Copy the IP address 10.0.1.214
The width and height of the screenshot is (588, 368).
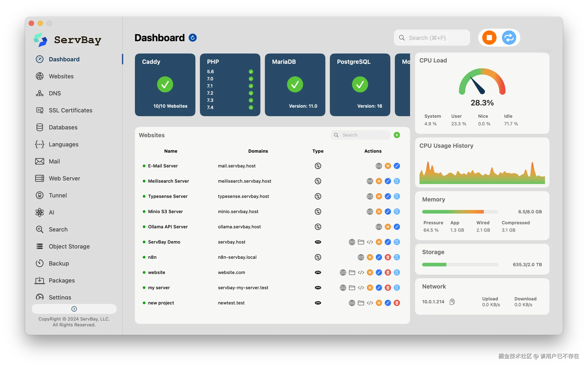pos(452,302)
